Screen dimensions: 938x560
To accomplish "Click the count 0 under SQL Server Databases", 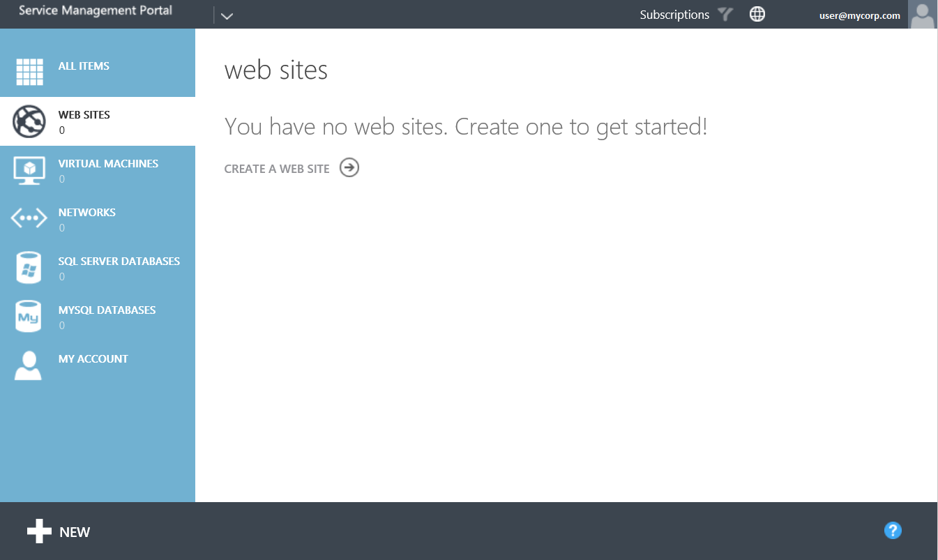I will (62, 277).
